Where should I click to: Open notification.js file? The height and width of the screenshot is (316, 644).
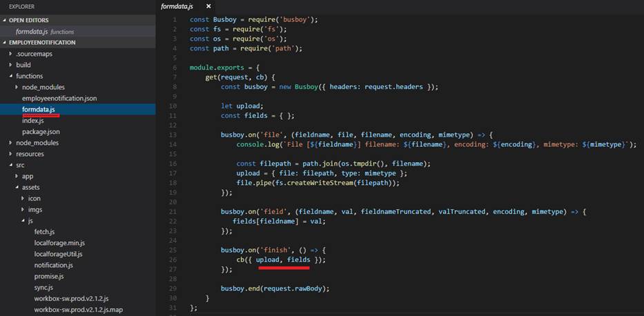point(53,265)
